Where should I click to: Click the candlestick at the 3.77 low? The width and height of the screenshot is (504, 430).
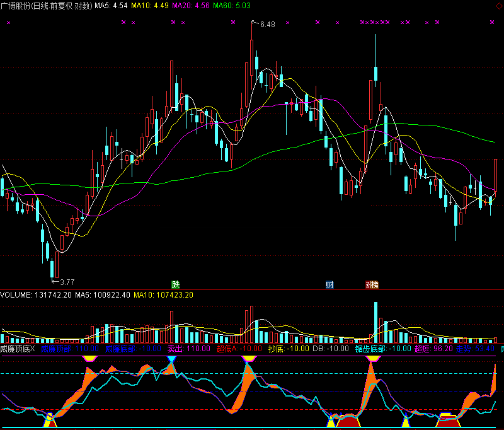point(52,269)
